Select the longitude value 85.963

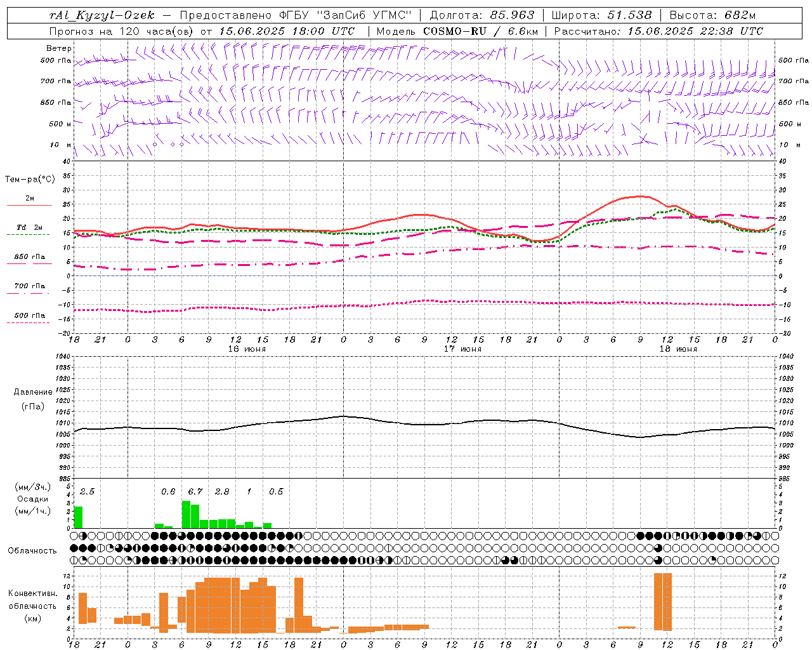[512, 15]
